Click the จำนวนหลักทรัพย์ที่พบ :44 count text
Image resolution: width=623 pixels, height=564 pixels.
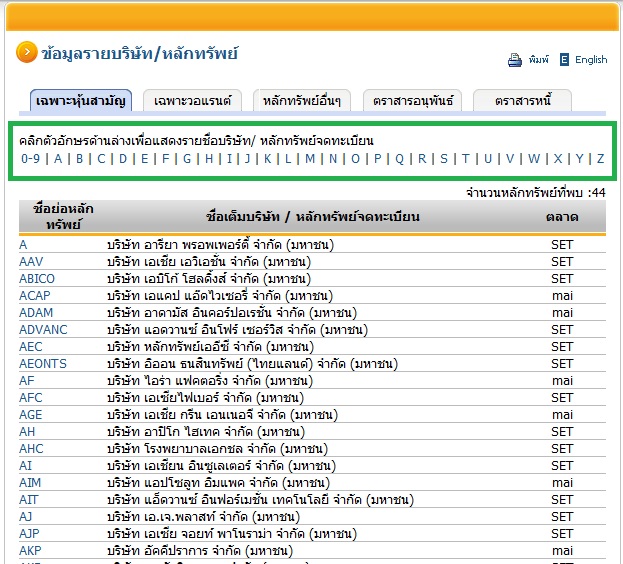536,193
